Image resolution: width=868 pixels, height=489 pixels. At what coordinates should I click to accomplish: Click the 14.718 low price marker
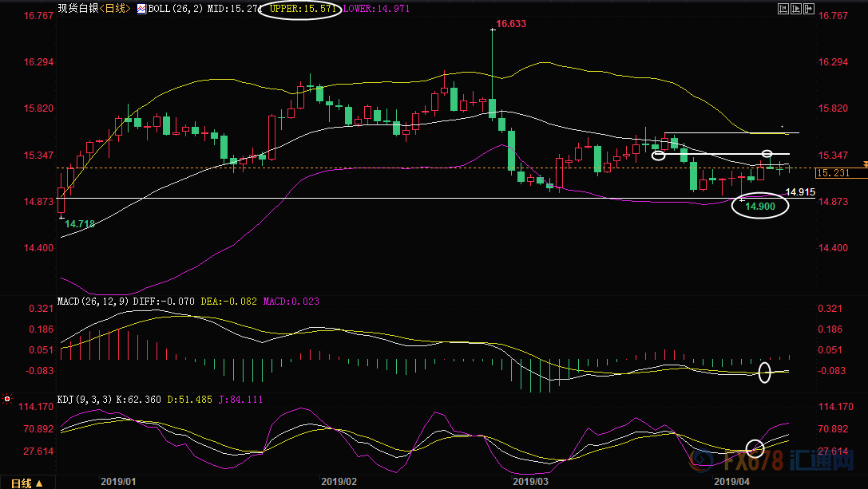pos(78,225)
